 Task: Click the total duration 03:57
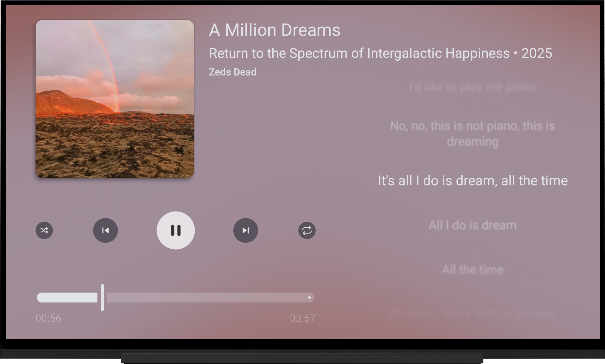pos(303,318)
